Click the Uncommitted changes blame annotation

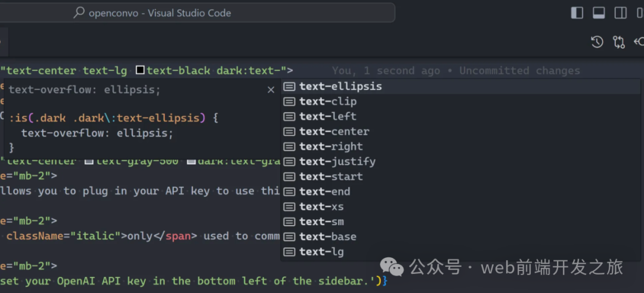tap(519, 71)
